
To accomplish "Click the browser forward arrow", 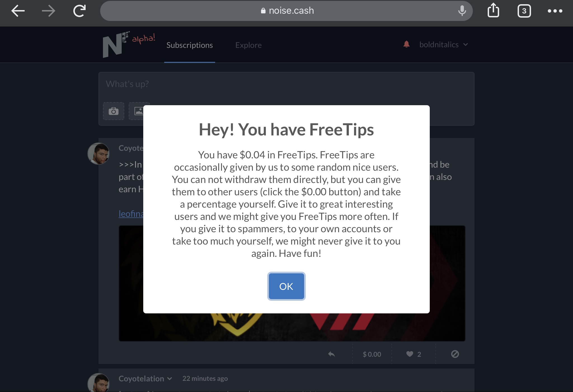I will [49, 11].
